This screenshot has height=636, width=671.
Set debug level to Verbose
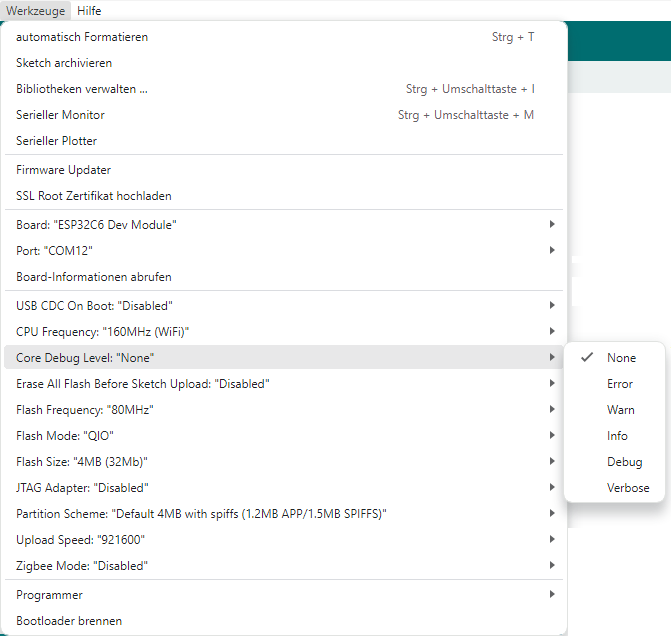[x=627, y=488]
